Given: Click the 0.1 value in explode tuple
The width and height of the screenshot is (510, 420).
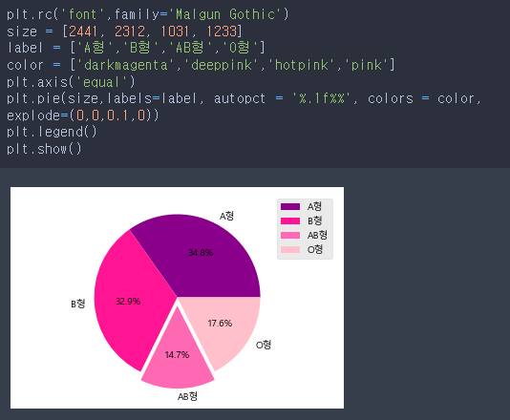Looking at the screenshot, I should point(118,115).
